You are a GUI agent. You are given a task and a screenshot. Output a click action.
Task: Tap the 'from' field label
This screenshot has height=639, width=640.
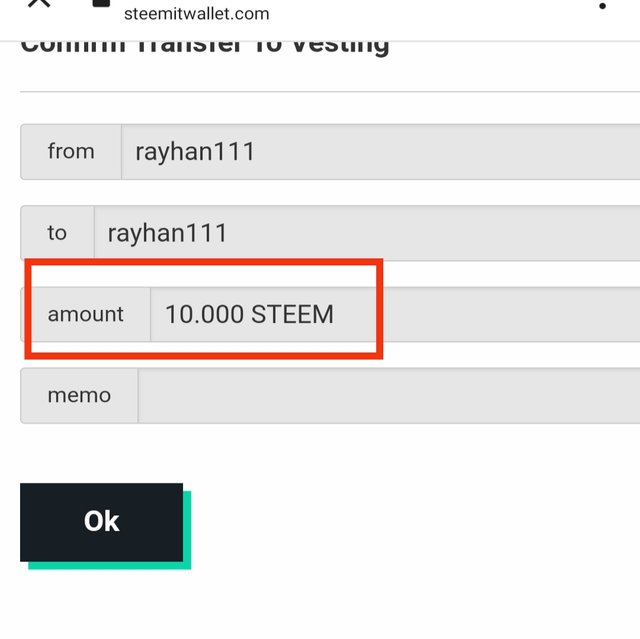(71, 151)
